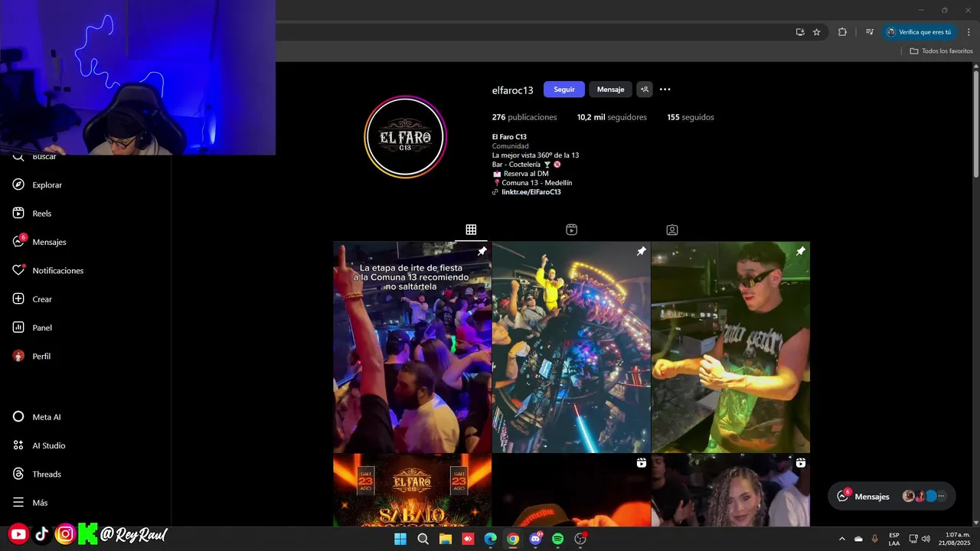Go to Perfil in sidebar

(41, 356)
